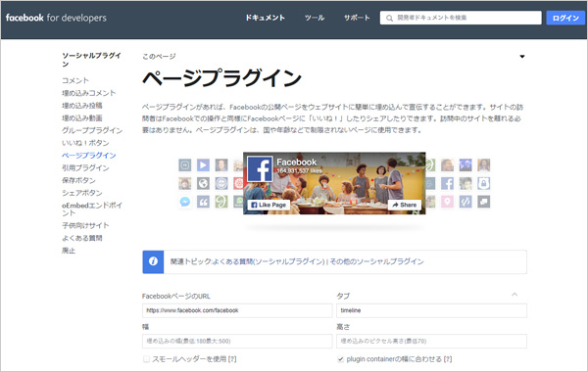Open いいね！ボタン in the sidebar
Screen dimensions: 588x372
pyautogui.click(x=85, y=143)
